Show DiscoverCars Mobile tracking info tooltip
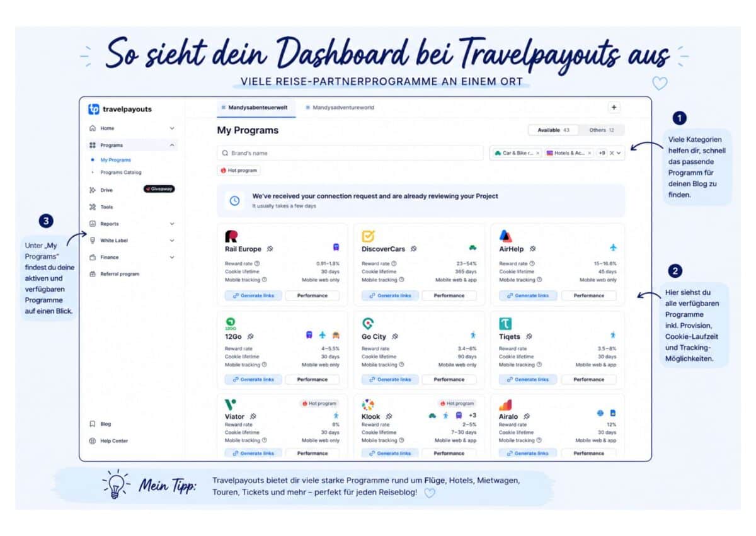The height and width of the screenshot is (536, 756). pyautogui.click(x=401, y=280)
